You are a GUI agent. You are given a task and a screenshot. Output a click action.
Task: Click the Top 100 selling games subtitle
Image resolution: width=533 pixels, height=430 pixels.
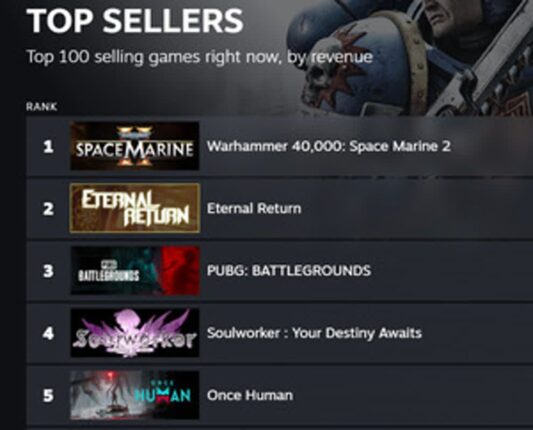pos(200,57)
